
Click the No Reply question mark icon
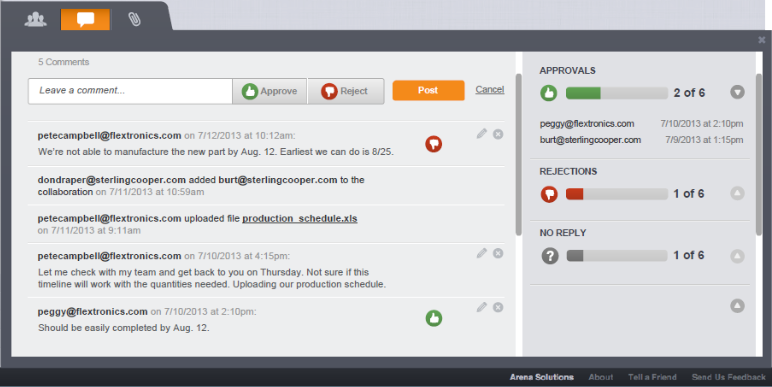pyautogui.click(x=550, y=256)
